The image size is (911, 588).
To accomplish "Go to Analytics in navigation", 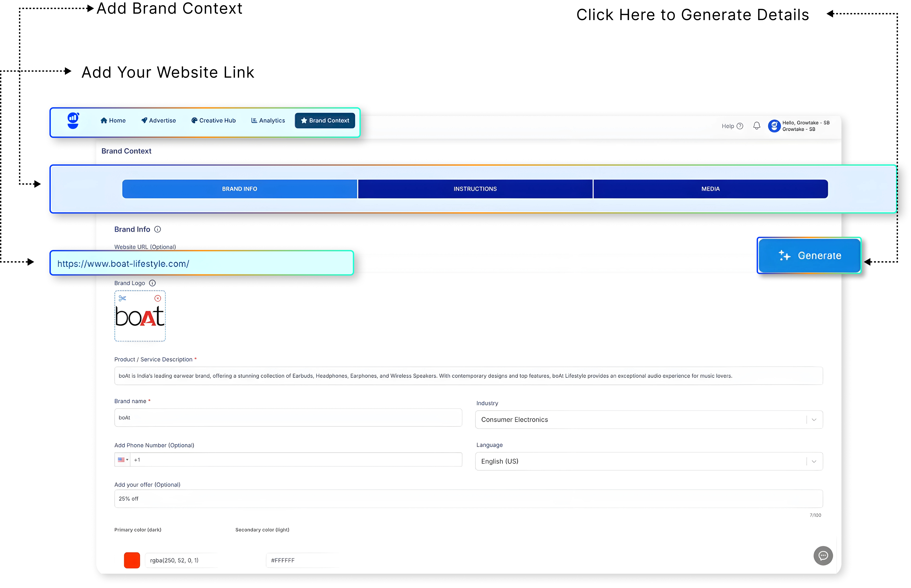I will click(x=268, y=121).
